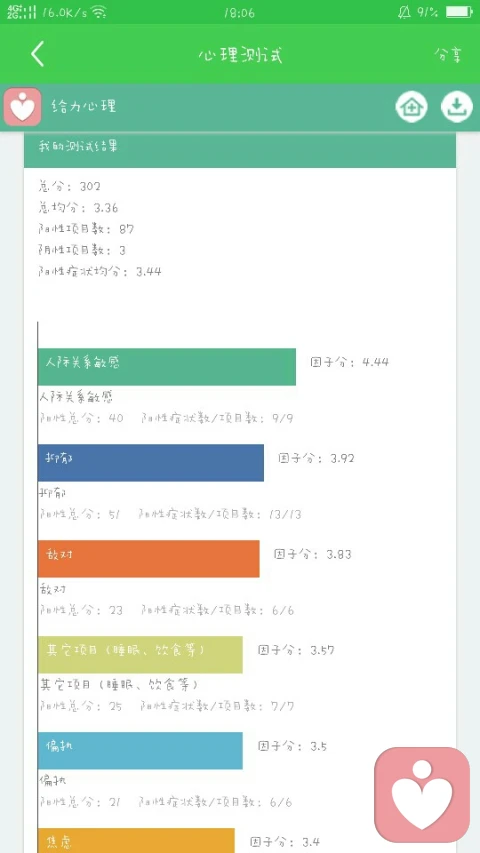Select the amber 焦虑 bar
The image size is (480, 853).
(136, 840)
